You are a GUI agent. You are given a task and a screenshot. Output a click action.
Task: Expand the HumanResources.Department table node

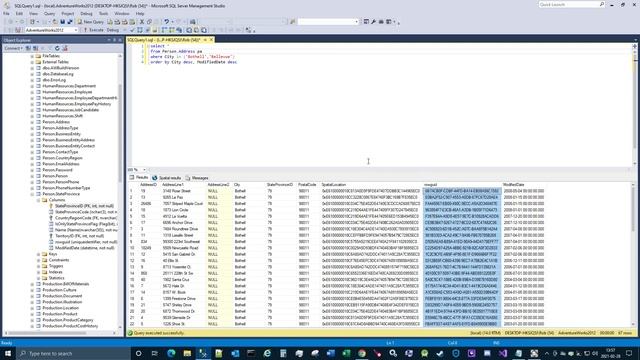(32, 86)
